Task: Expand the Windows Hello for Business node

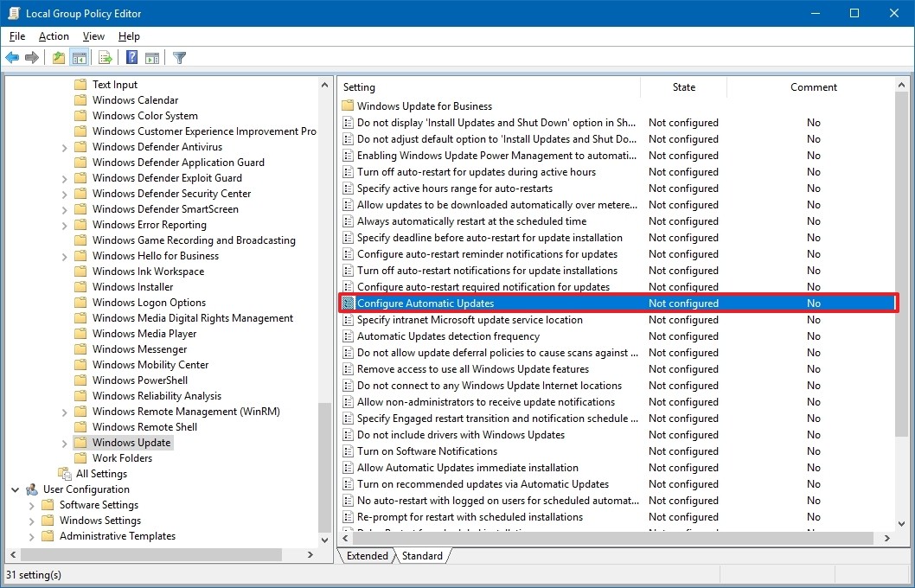Action: [64, 256]
